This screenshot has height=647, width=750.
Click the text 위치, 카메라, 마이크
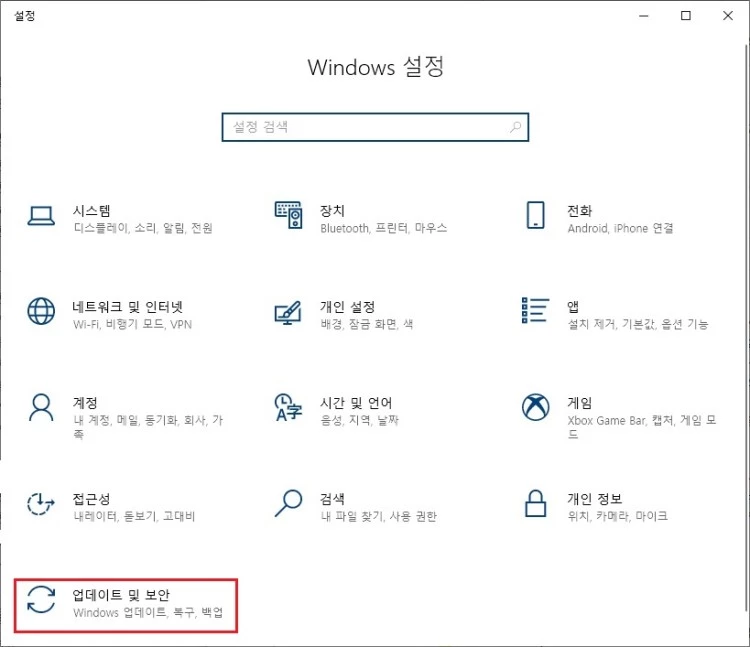618,516
